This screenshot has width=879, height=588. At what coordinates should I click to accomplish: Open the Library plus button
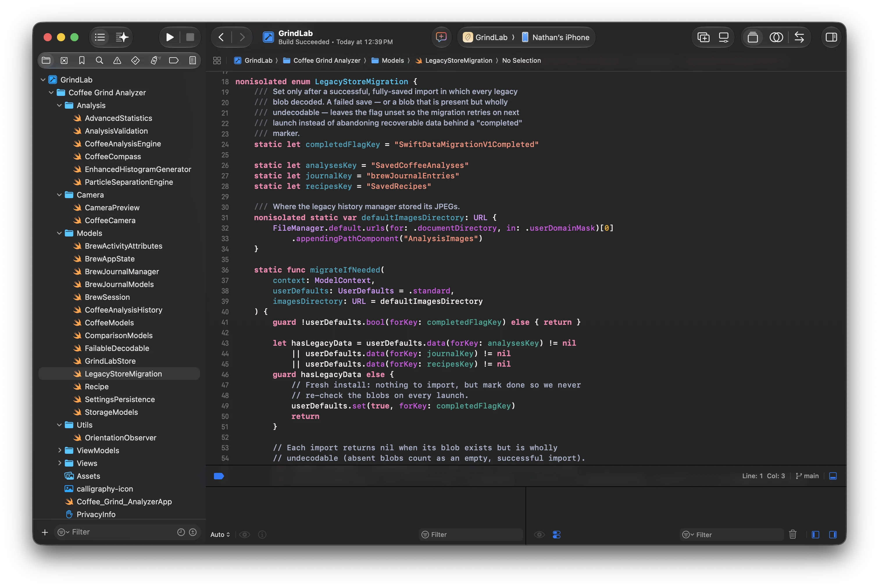703,37
